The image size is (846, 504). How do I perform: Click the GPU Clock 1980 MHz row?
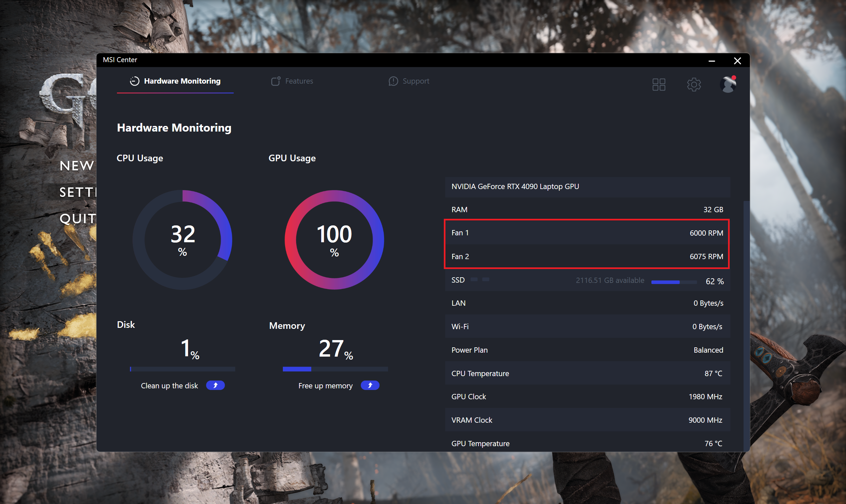tap(588, 397)
